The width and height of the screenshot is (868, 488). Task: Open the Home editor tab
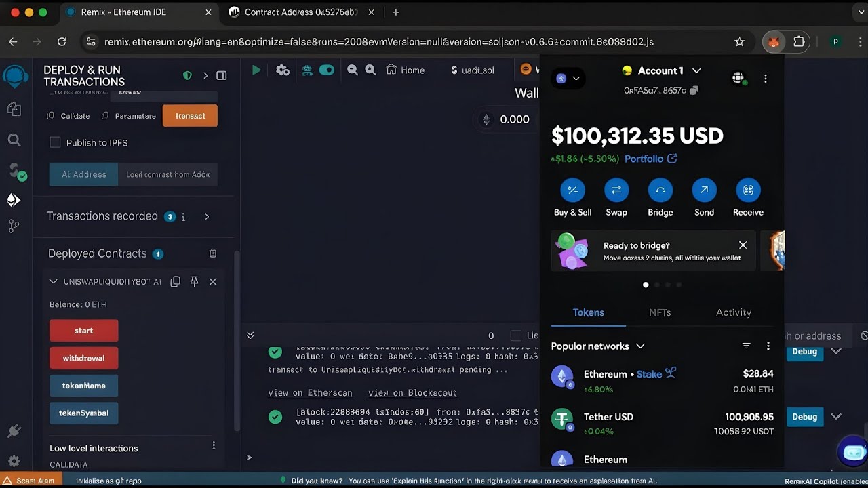406,70
